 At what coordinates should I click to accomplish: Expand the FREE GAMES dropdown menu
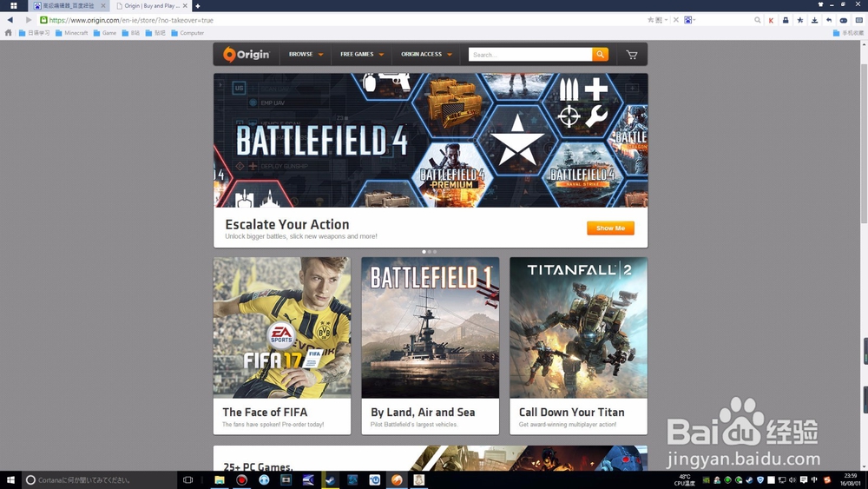pyautogui.click(x=362, y=54)
